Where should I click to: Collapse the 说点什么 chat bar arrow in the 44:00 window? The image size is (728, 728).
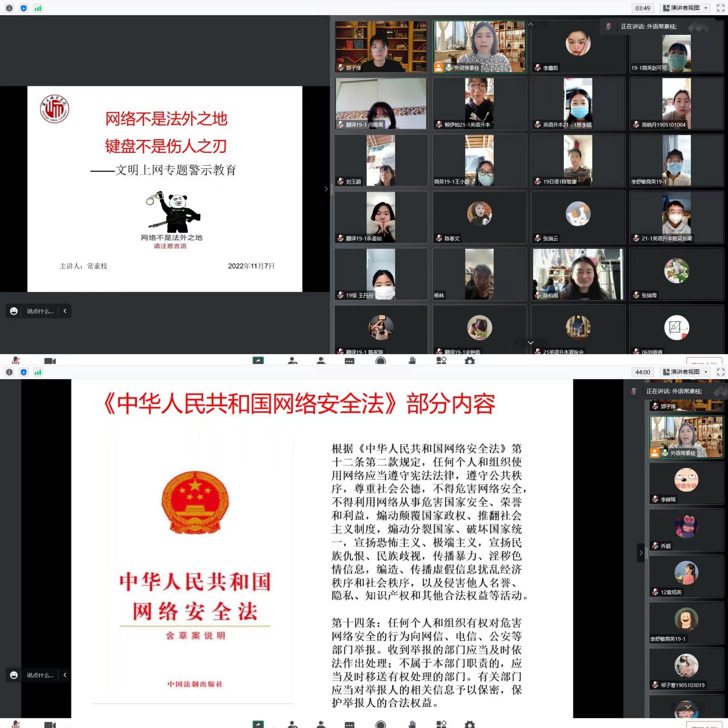pyautogui.click(x=65, y=675)
